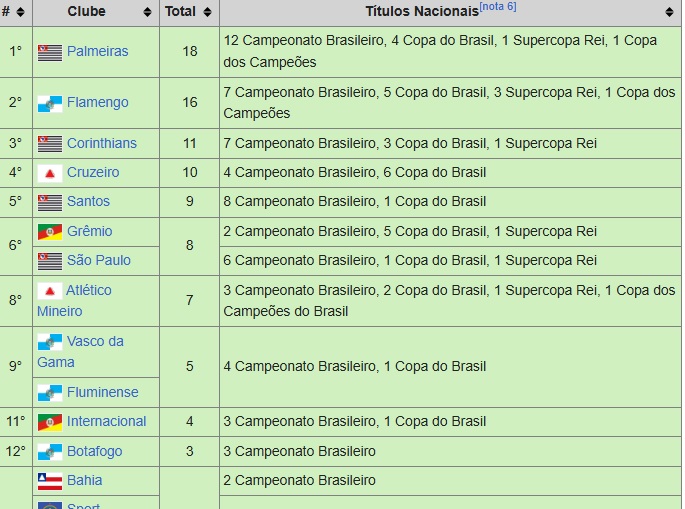Click the Minas Gerais flag beside Atlético

(x=50, y=291)
